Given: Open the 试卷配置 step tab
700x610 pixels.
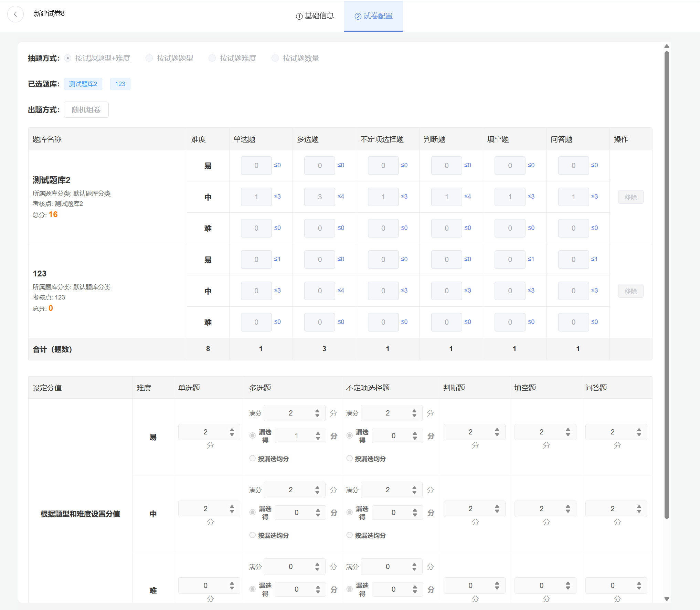Looking at the screenshot, I should tap(373, 16).
